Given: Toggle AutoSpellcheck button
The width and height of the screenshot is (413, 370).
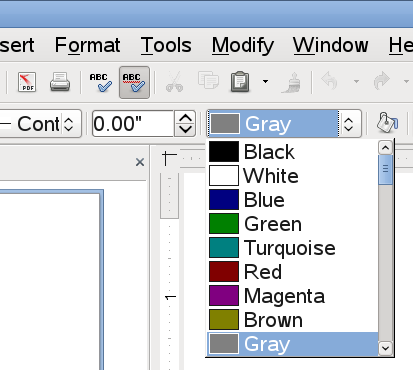Looking at the screenshot, I should 134,82.
